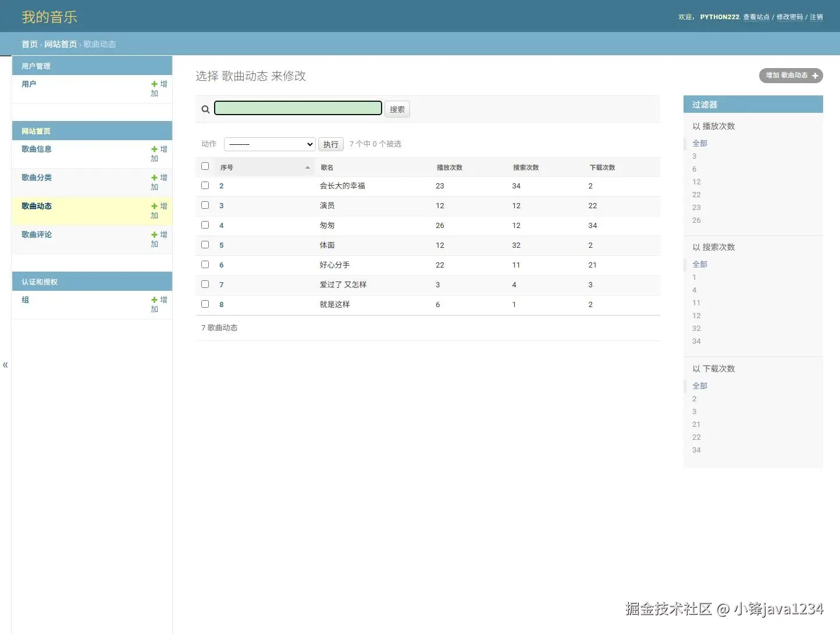Open record with 序号 6
The width and height of the screenshot is (840, 634).
point(222,265)
